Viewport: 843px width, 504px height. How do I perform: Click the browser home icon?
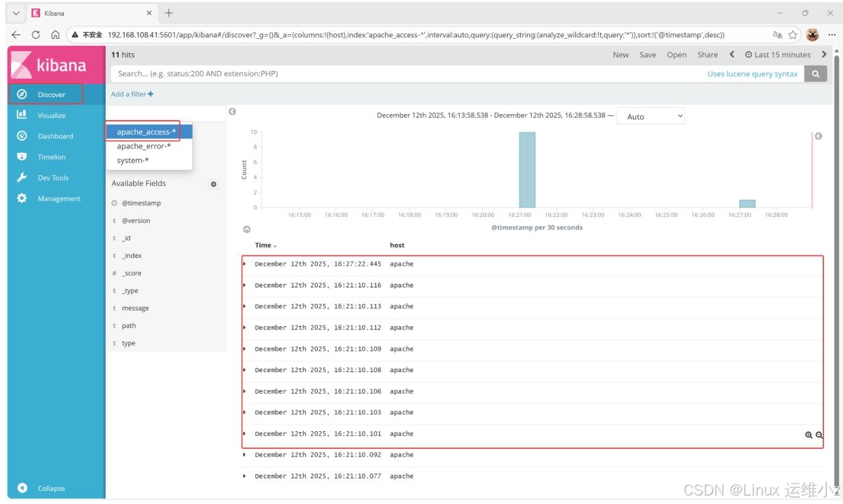(x=56, y=35)
